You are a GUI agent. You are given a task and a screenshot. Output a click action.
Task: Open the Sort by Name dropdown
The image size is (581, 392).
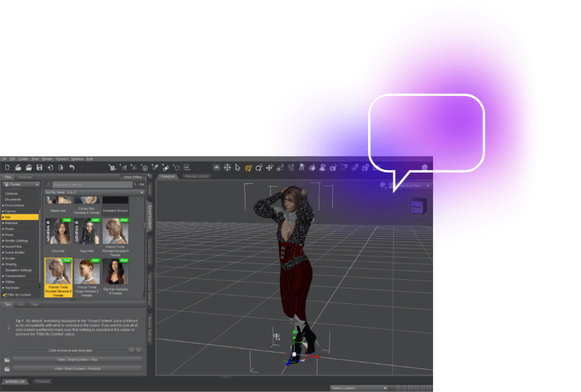(x=94, y=193)
